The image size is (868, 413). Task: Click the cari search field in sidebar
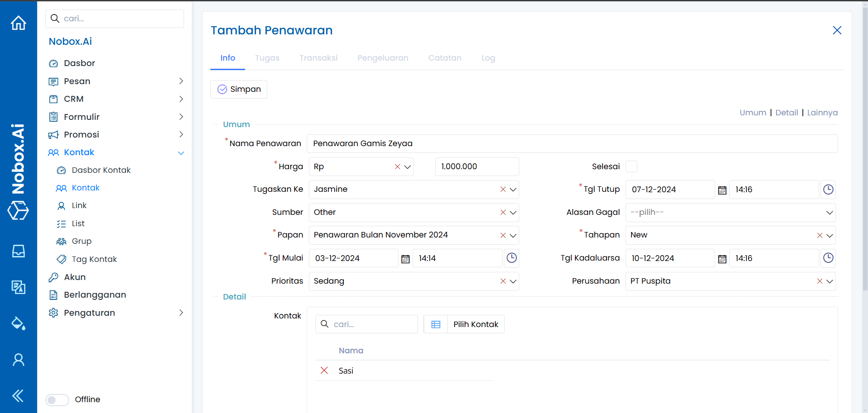click(114, 19)
